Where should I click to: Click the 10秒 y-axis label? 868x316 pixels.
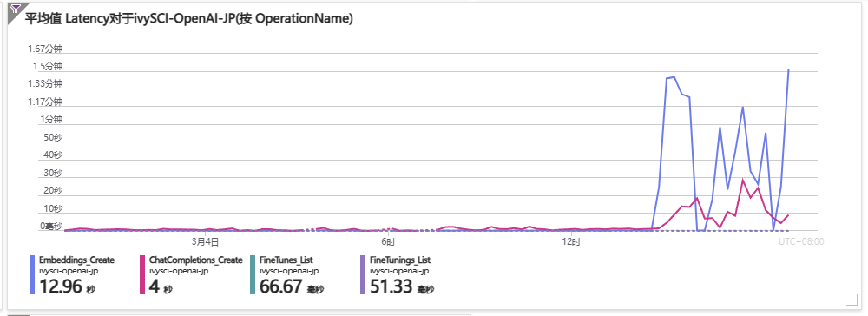(x=54, y=208)
